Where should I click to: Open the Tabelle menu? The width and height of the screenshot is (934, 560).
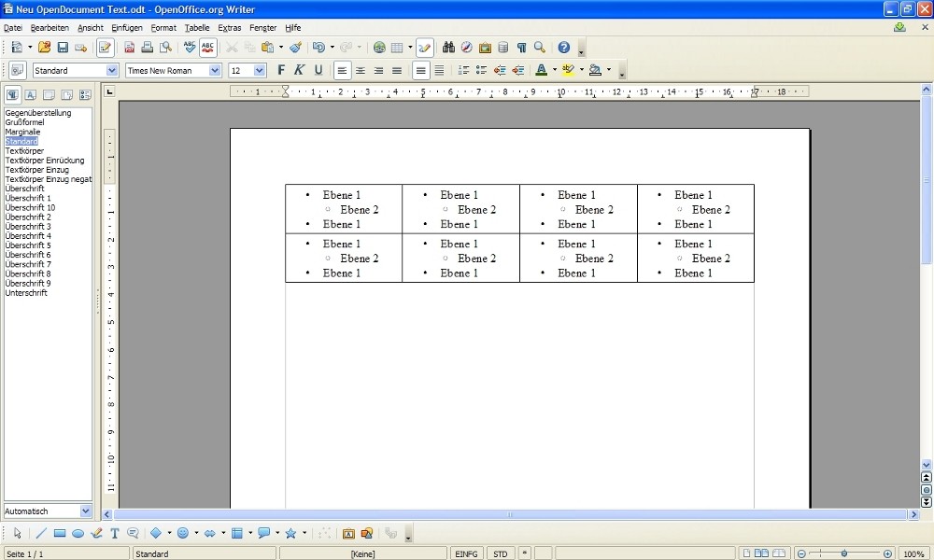click(x=197, y=28)
